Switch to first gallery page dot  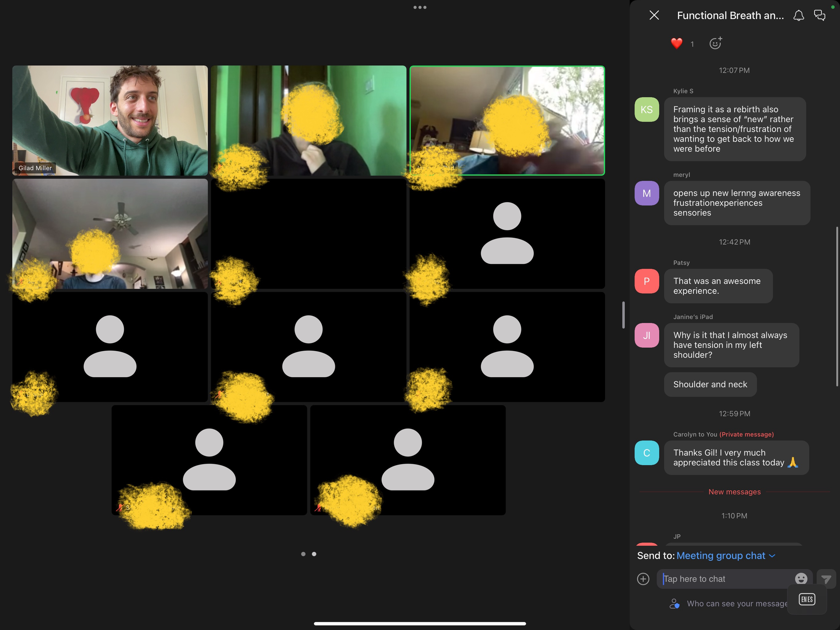[303, 554]
